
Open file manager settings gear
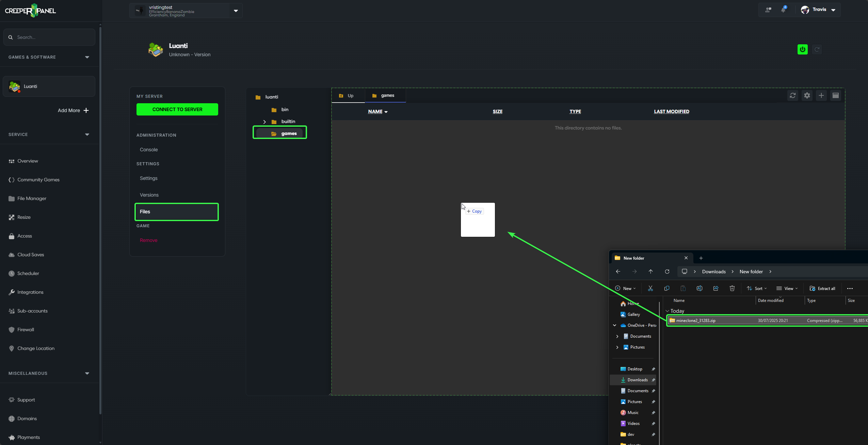pyautogui.click(x=807, y=95)
